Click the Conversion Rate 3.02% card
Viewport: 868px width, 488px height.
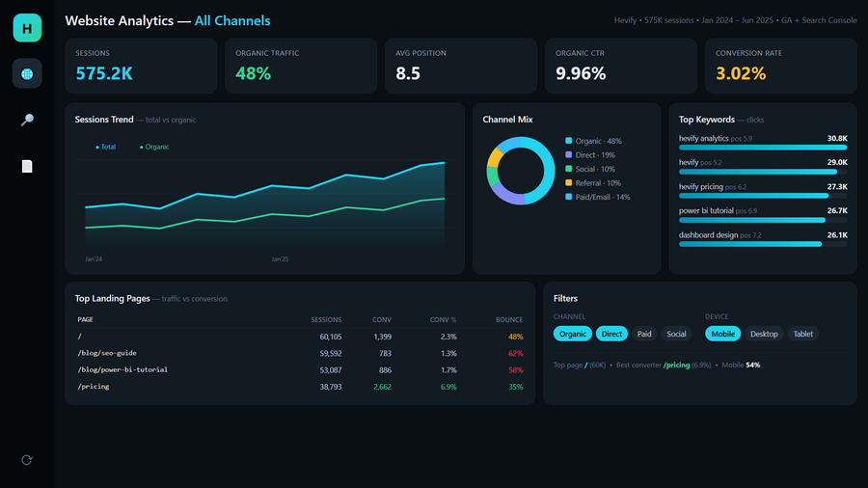click(x=781, y=66)
